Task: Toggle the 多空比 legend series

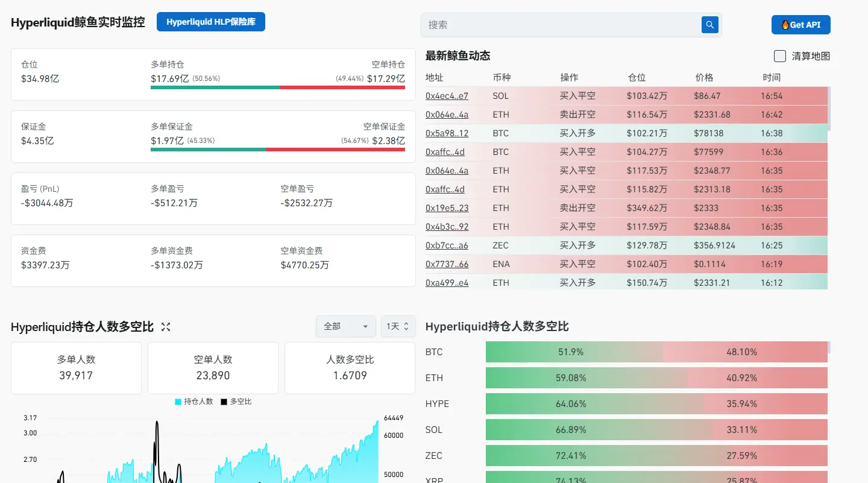Action: point(236,402)
